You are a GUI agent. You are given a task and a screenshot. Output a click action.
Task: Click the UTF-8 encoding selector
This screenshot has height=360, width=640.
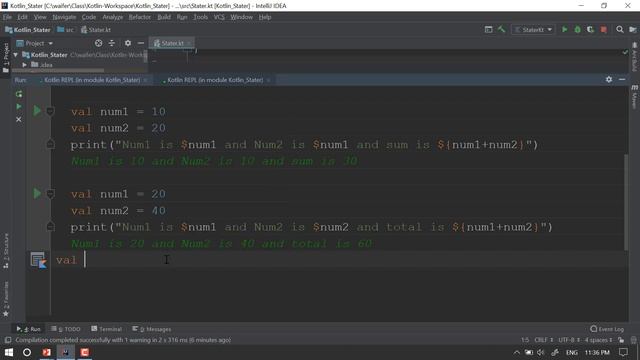(569, 340)
